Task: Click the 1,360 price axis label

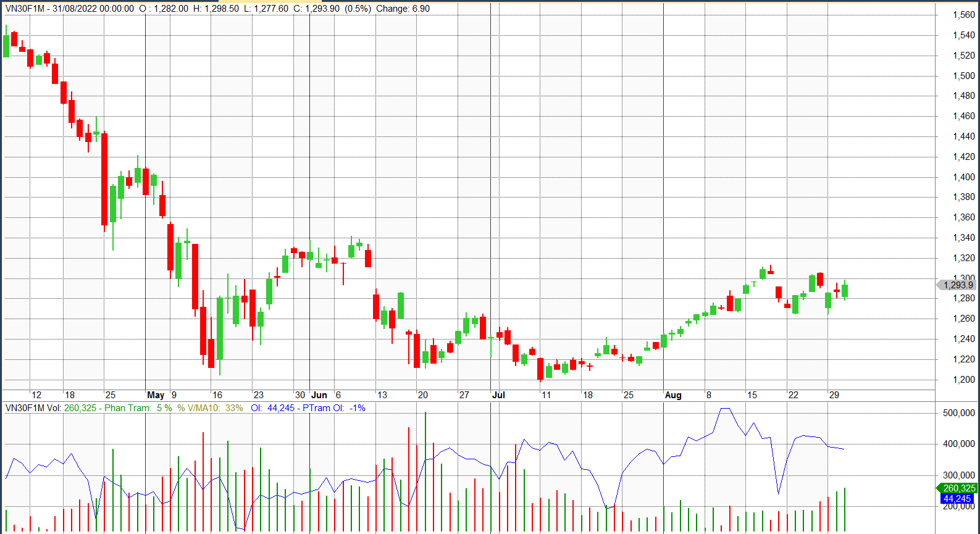Action: point(964,217)
